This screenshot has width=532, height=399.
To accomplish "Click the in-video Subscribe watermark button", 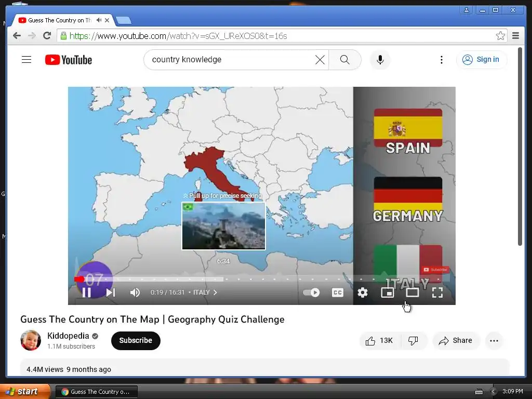I will 436,270.
